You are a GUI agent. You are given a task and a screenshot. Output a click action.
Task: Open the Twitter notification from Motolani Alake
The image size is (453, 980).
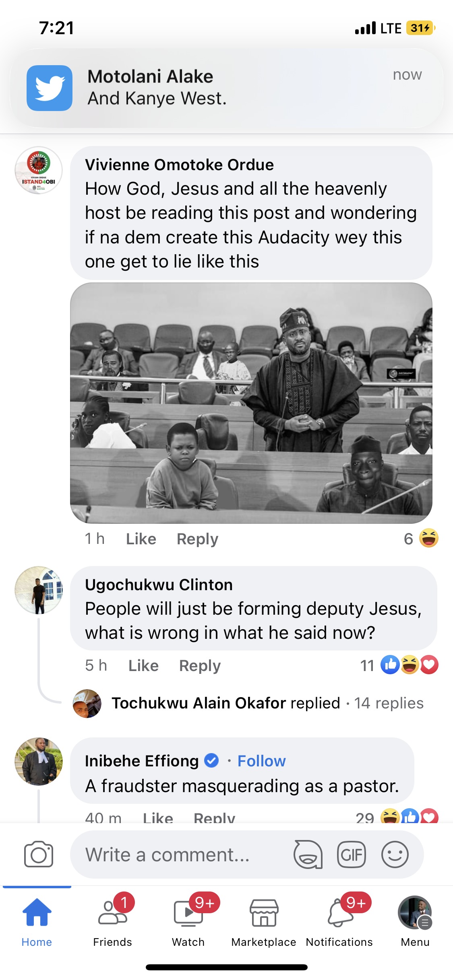tap(227, 88)
